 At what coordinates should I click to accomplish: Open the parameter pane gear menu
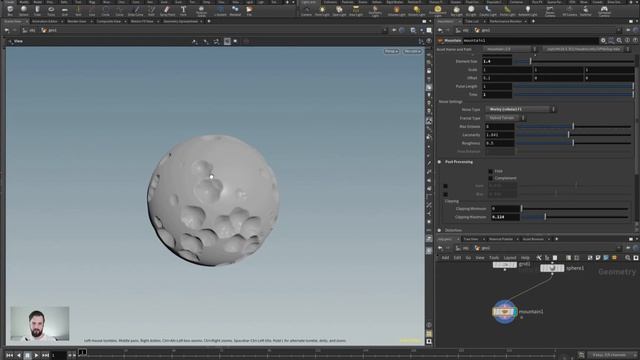(x=603, y=40)
